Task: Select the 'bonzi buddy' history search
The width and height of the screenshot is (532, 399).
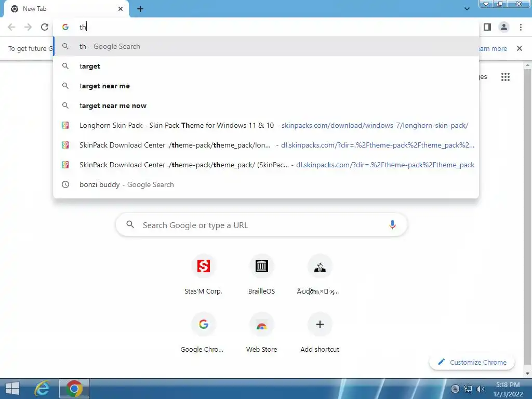Action: pyautogui.click(x=266, y=184)
